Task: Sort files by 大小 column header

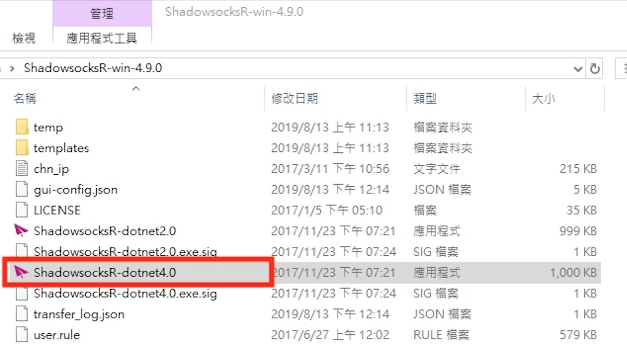Action: [x=543, y=98]
